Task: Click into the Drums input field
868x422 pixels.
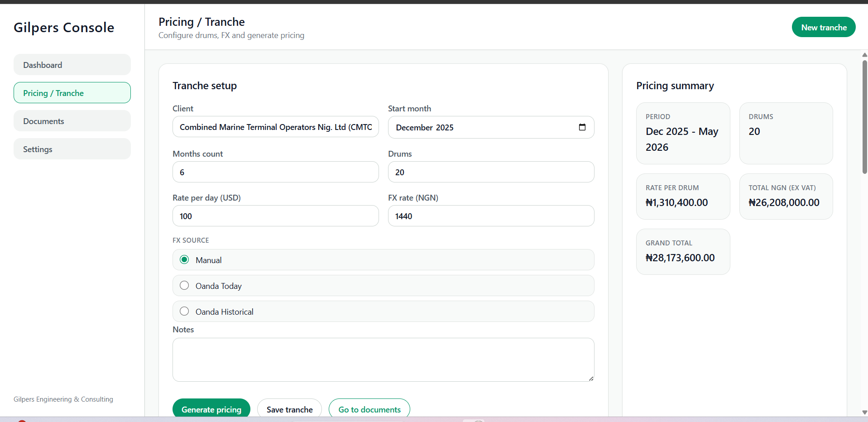Action: click(491, 172)
